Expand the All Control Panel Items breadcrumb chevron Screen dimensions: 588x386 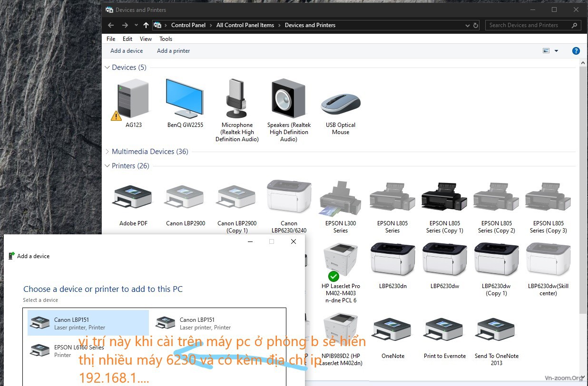(x=279, y=25)
